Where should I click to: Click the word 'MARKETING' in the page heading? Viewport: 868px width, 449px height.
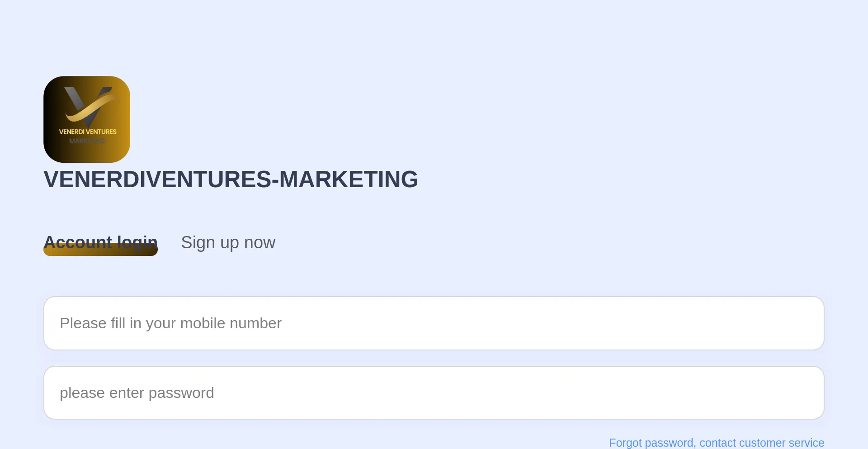click(x=349, y=179)
